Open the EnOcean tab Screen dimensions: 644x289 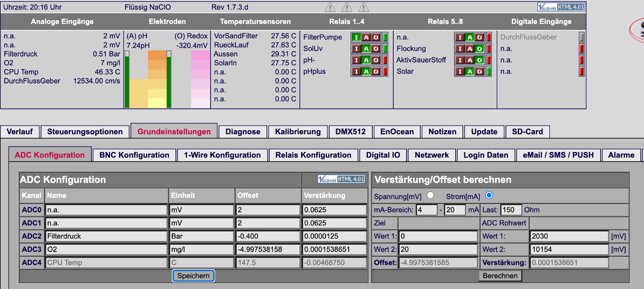click(x=397, y=132)
